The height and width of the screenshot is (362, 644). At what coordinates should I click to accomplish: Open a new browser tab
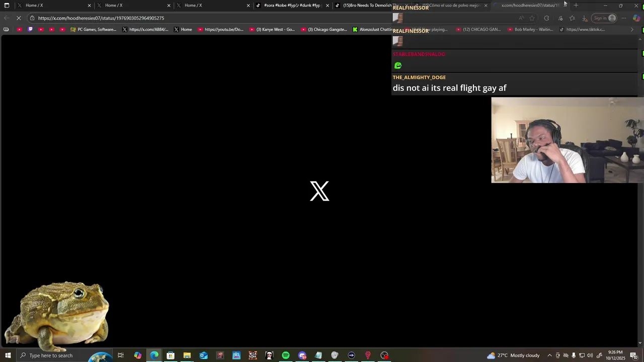pos(576,6)
